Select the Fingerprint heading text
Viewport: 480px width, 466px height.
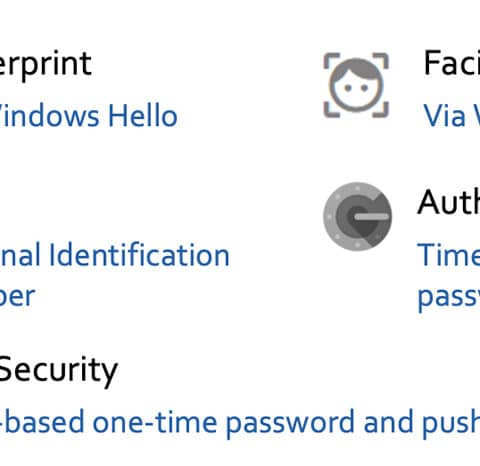tap(46, 64)
